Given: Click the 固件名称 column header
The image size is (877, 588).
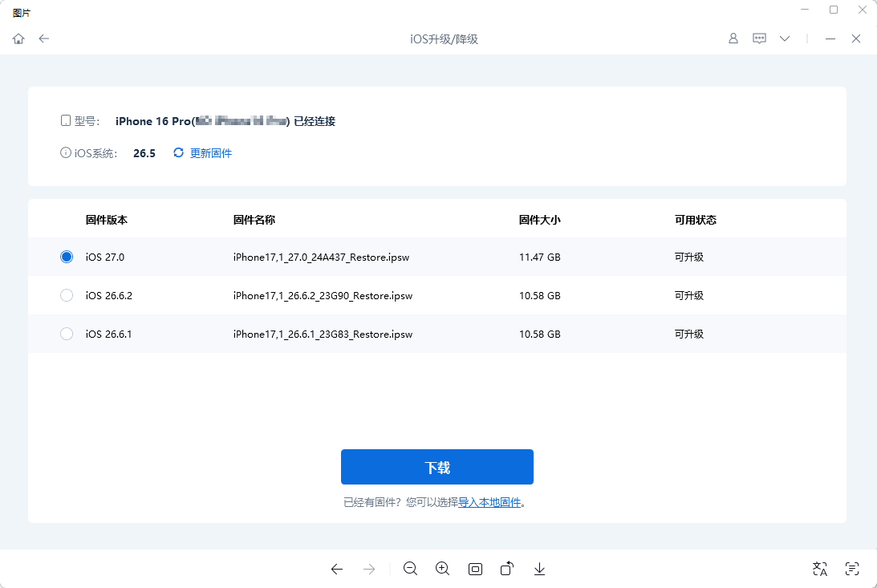Looking at the screenshot, I should point(254,220).
